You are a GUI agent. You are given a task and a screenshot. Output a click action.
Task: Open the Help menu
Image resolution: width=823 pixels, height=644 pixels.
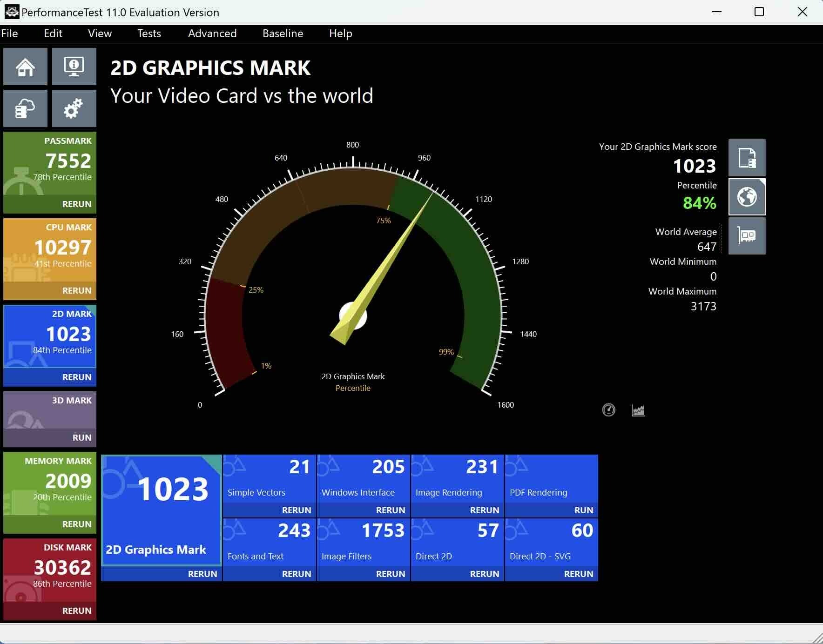click(x=340, y=34)
